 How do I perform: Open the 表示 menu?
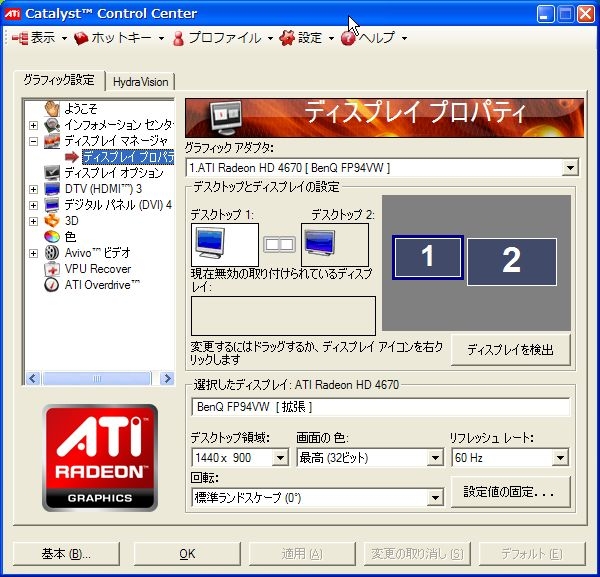(x=40, y=38)
